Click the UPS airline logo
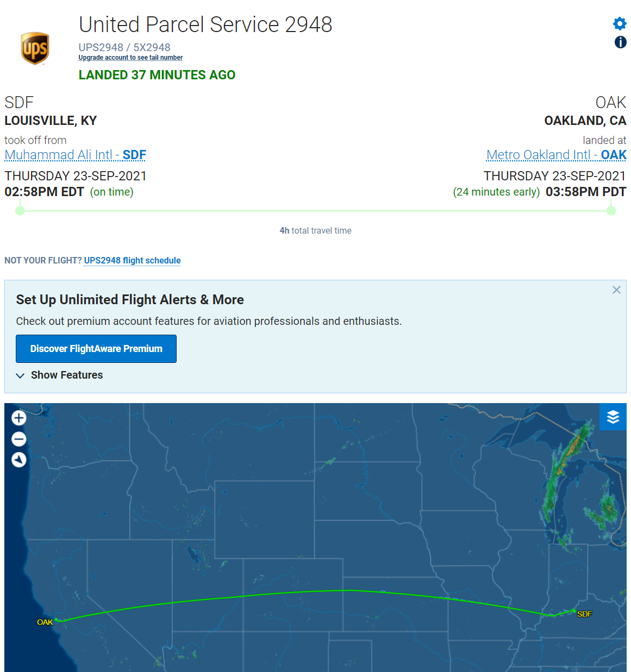The height and width of the screenshot is (672, 631). coord(35,48)
